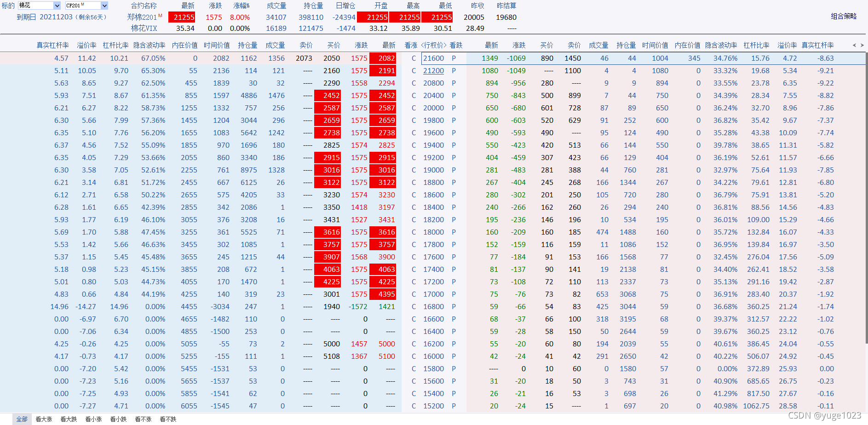Select strike price 18000
The height and width of the screenshot is (425, 868).
pyautogui.click(x=434, y=232)
